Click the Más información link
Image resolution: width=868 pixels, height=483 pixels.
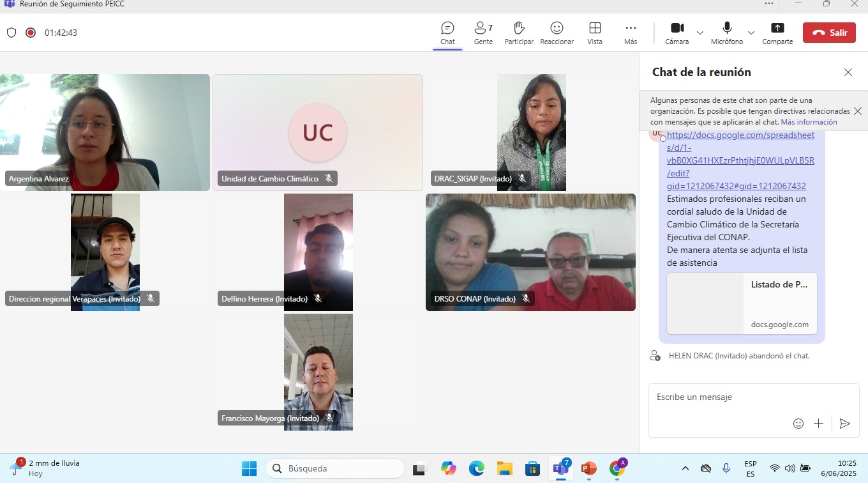click(809, 122)
